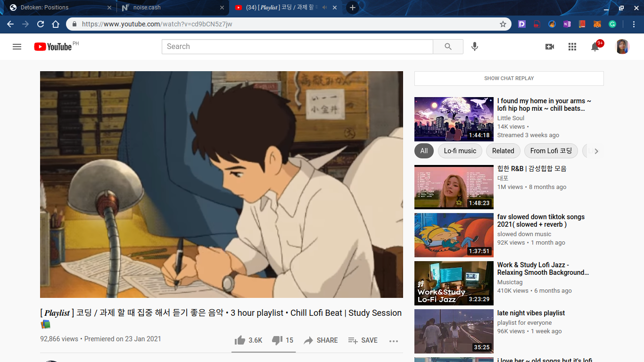View site info via the padlock icon
This screenshot has width=644, height=362.
pyautogui.click(x=74, y=24)
